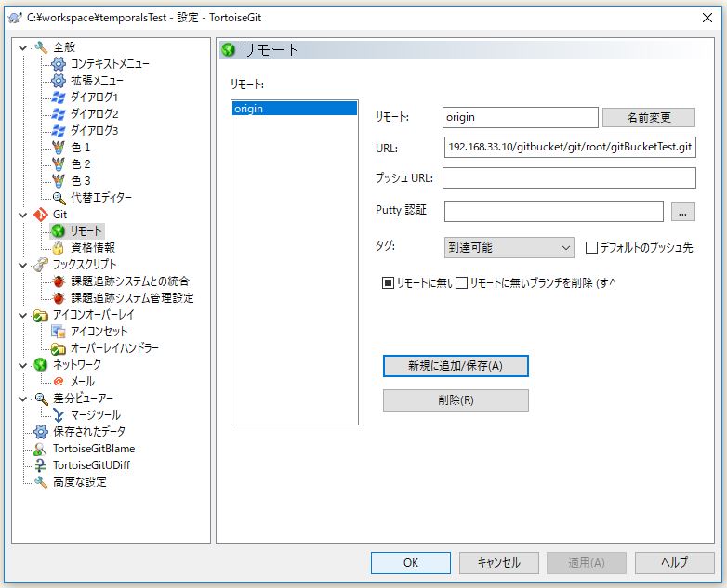Image resolution: width=727 pixels, height=588 pixels.
Task: Collapse the アイコンオーバーレイ tree node
Action: point(22,315)
